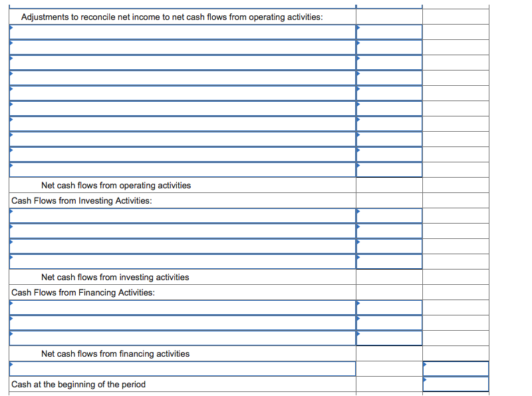This screenshot has height=396, width=532.
Task: Click the outlined total cell in far right column
Action: [x=455, y=369]
